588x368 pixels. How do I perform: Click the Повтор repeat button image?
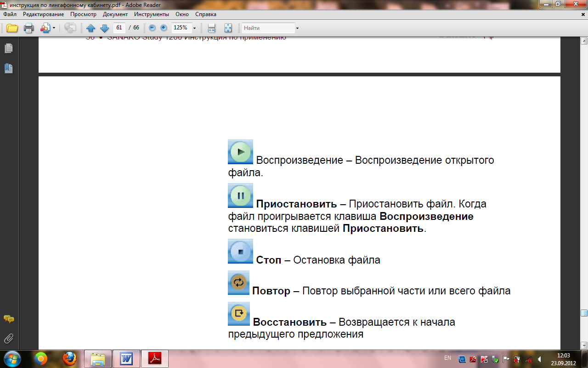[238, 282]
